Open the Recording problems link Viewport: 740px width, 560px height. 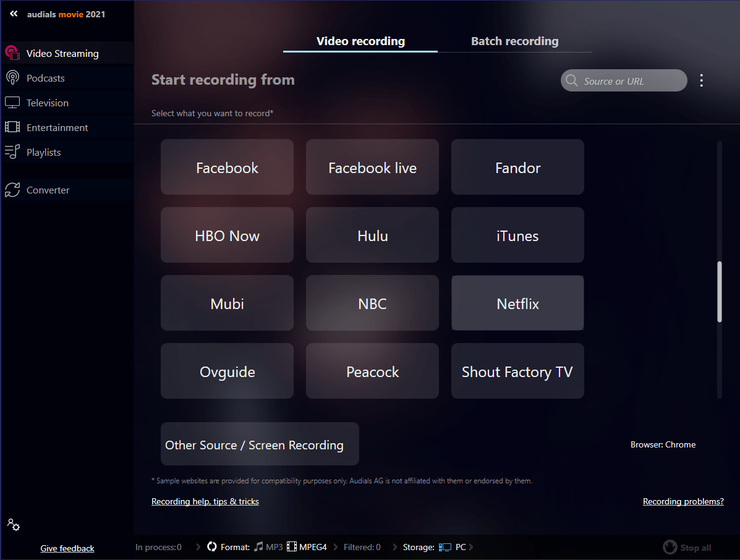click(x=683, y=501)
